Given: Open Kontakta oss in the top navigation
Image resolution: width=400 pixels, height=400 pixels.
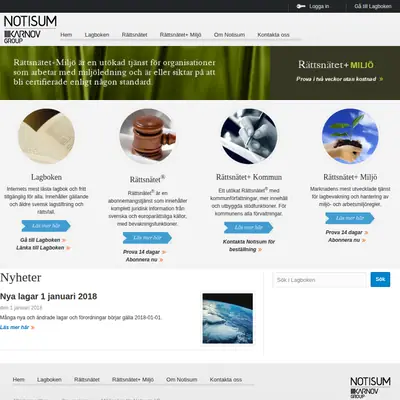Looking at the screenshot, I should tap(273, 35).
